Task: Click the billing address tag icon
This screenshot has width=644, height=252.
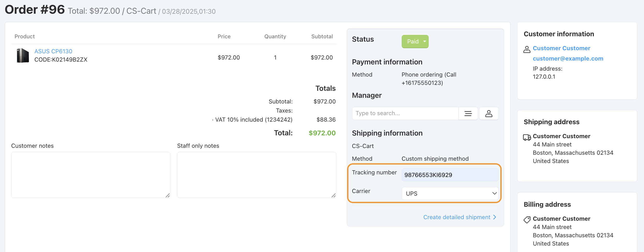Action: click(x=527, y=220)
